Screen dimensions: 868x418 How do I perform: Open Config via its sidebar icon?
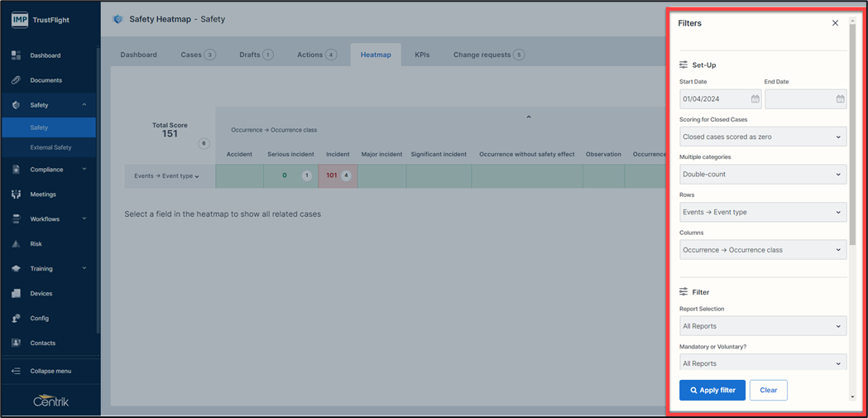16,318
